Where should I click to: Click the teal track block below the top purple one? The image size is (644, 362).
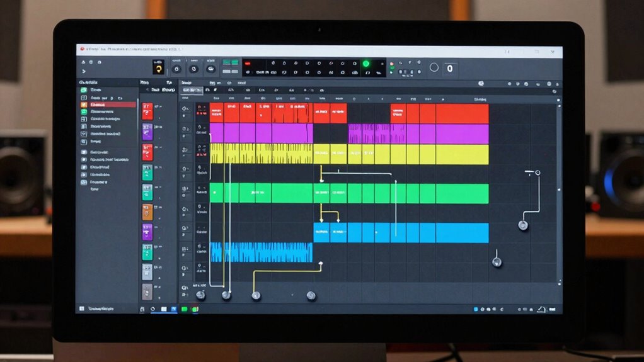[x=147, y=172]
